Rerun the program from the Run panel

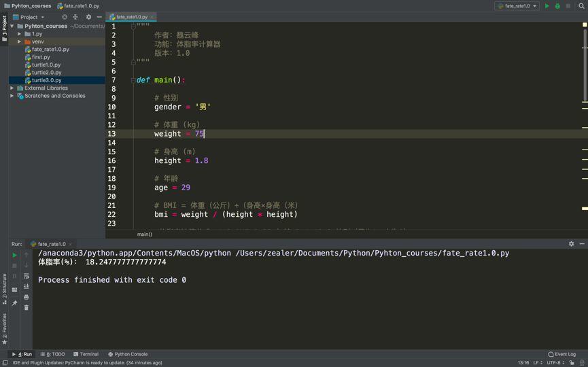(14, 255)
